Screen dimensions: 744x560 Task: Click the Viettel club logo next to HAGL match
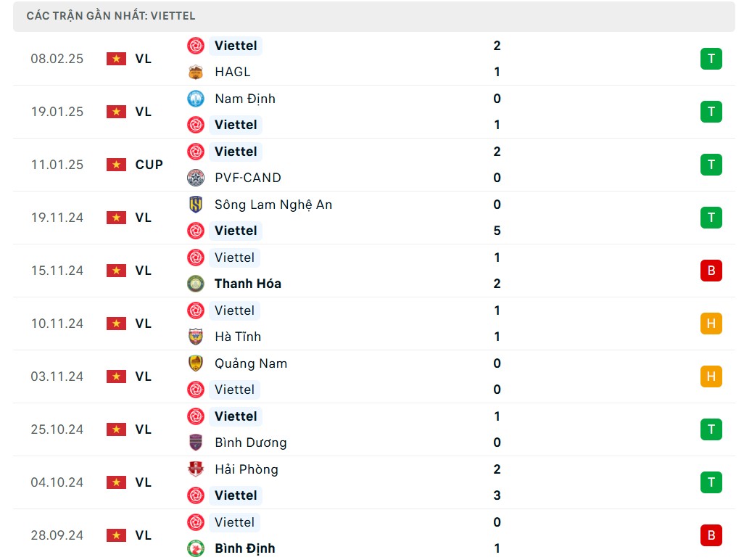pyautogui.click(x=195, y=46)
